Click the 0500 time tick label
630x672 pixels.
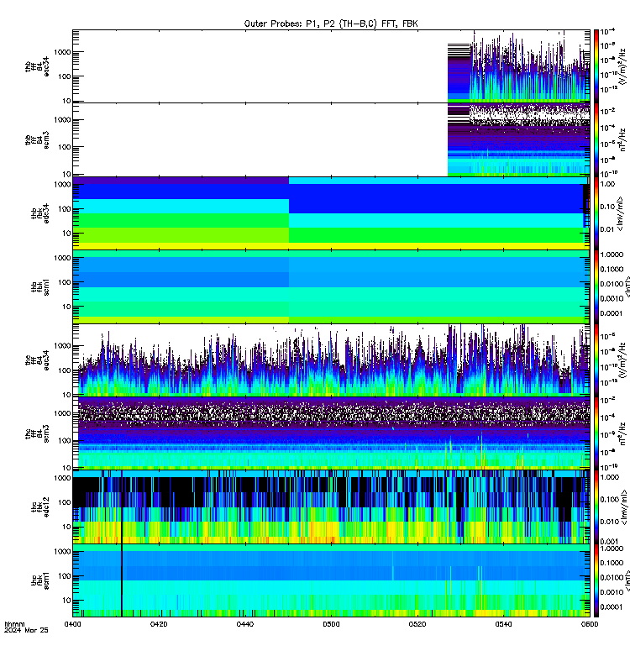[x=331, y=624]
